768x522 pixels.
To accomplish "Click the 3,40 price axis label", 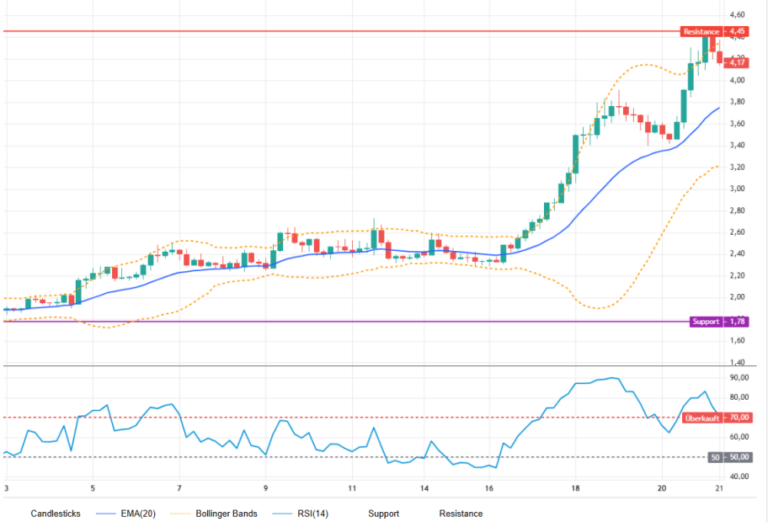I will [737, 145].
